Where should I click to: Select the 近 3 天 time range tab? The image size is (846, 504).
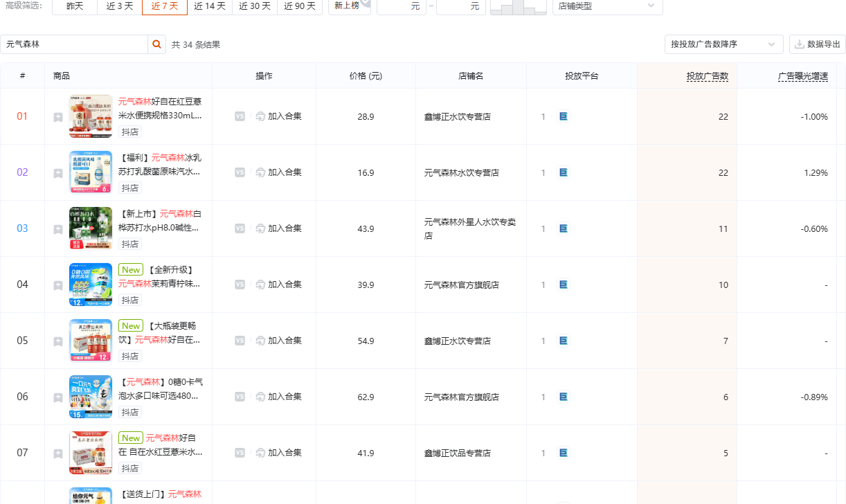pos(119,6)
